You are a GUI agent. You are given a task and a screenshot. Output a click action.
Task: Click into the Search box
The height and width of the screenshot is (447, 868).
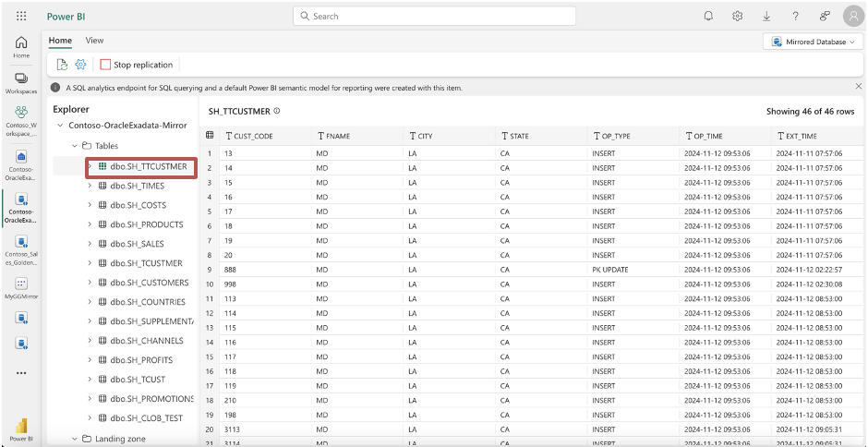click(434, 16)
